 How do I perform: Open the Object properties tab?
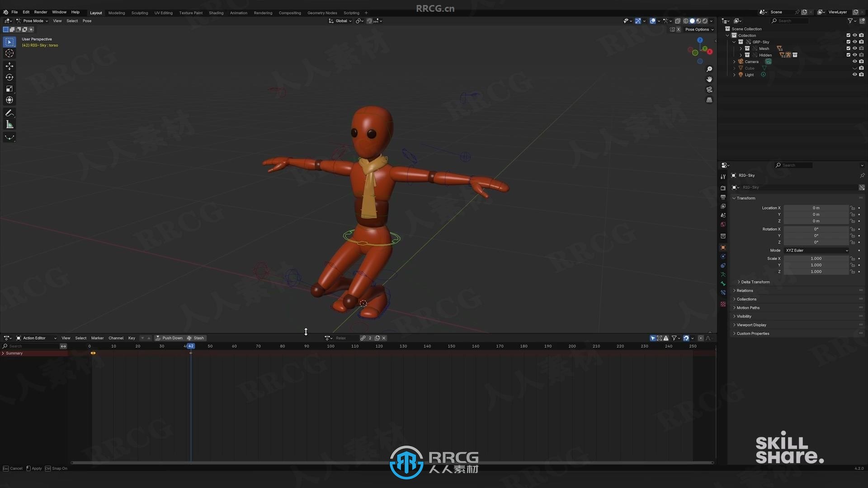(723, 247)
